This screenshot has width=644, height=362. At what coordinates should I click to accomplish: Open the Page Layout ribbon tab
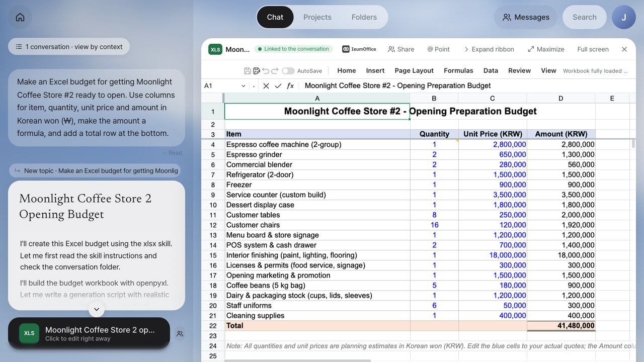pyautogui.click(x=414, y=71)
